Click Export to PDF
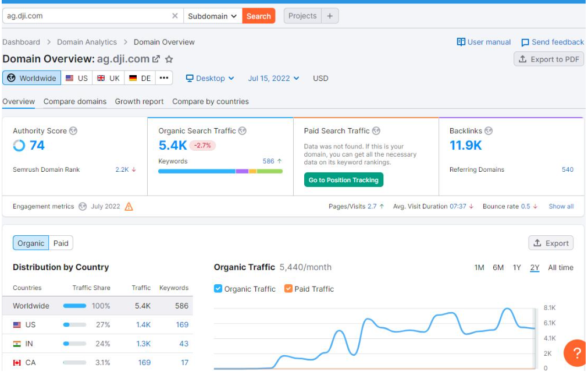588x382 pixels. click(x=548, y=59)
